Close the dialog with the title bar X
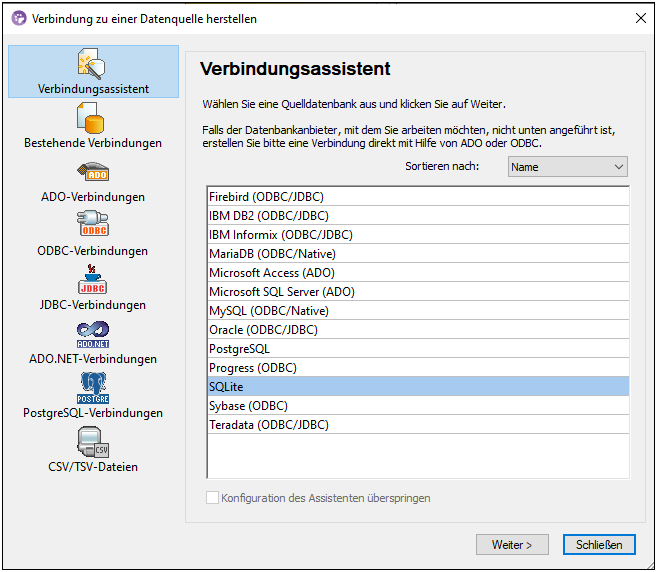The height and width of the screenshot is (572, 657). pos(639,18)
